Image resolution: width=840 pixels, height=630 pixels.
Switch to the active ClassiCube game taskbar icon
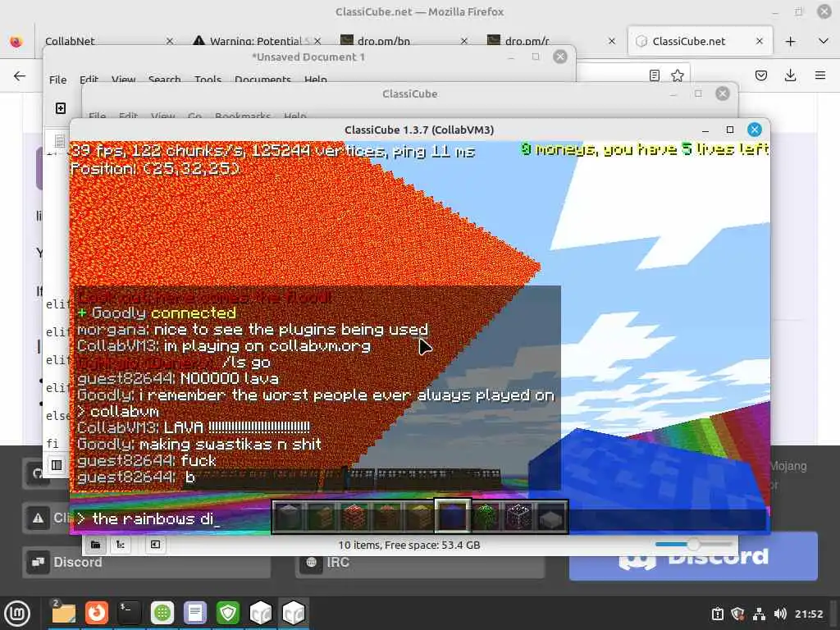294,613
